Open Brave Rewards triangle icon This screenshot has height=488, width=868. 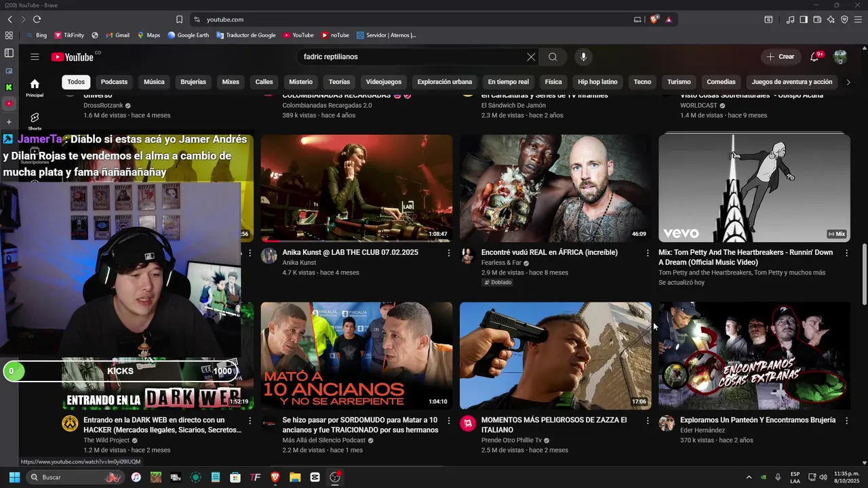(x=669, y=20)
